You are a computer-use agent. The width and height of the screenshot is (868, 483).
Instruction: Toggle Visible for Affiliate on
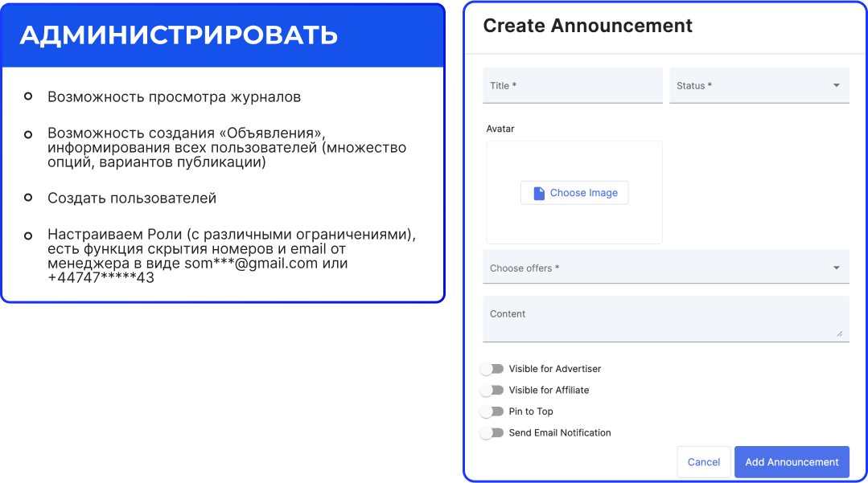pos(492,390)
